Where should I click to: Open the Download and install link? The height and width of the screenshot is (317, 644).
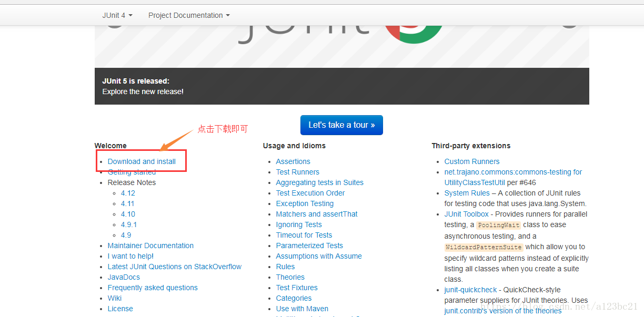tap(142, 161)
